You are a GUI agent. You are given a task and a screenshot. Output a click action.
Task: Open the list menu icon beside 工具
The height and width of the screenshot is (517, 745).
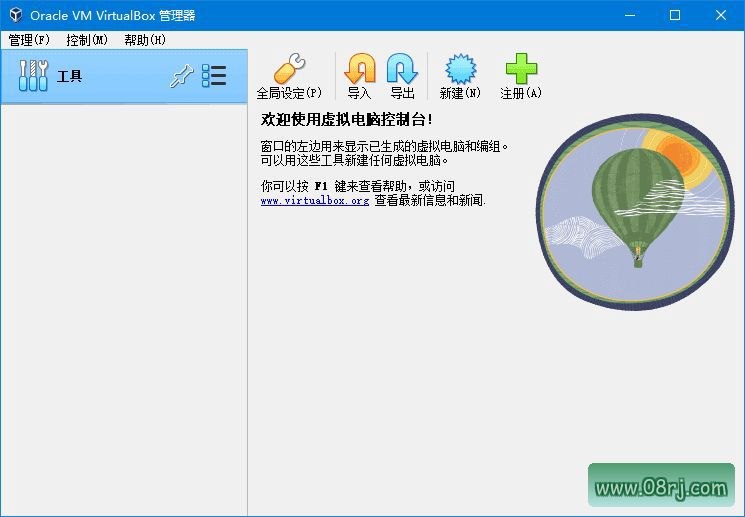tap(214, 76)
